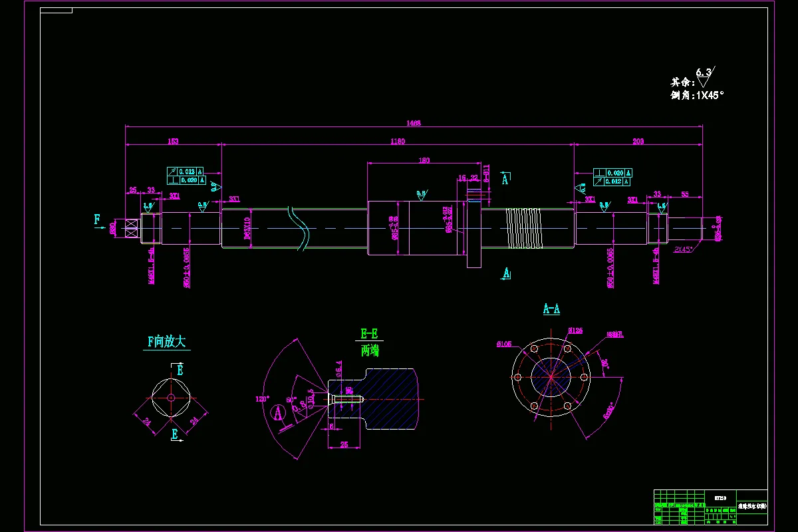
Task: Click the 2X45° chamfer callout
Action: pyautogui.click(x=683, y=249)
